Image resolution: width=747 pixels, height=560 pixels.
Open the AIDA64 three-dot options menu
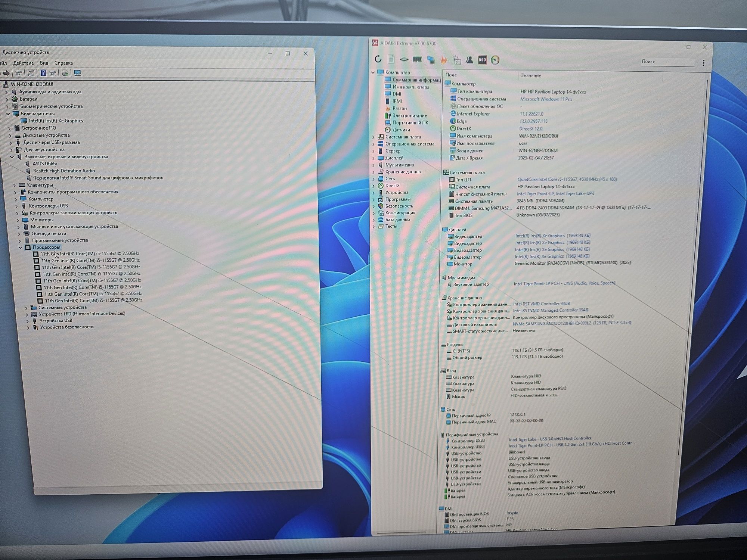pos(704,63)
